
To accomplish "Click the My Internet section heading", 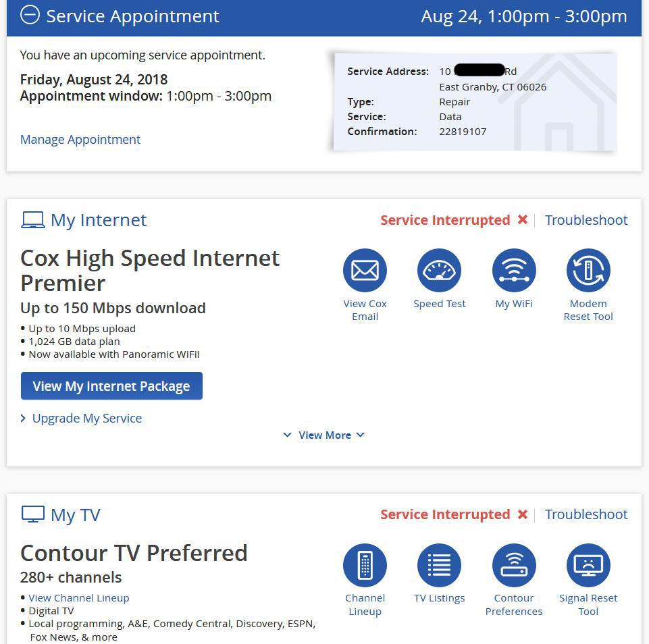I will (98, 220).
